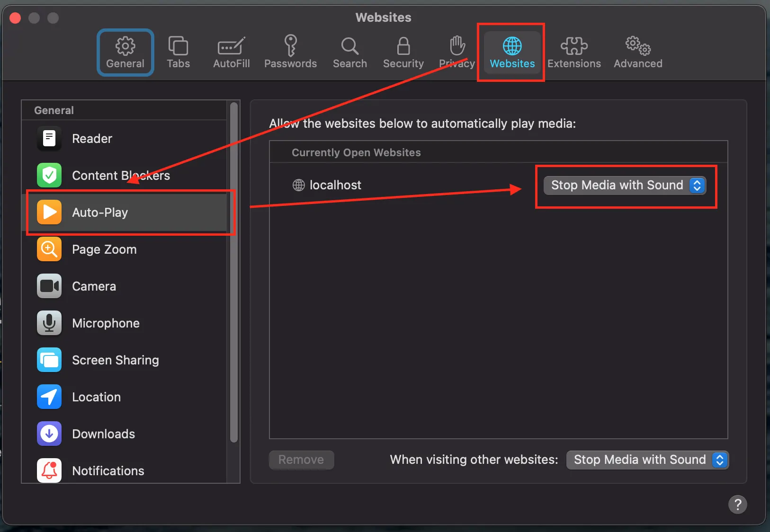Select Notifications label in sidebar
The height and width of the screenshot is (532, 770).
108,471
